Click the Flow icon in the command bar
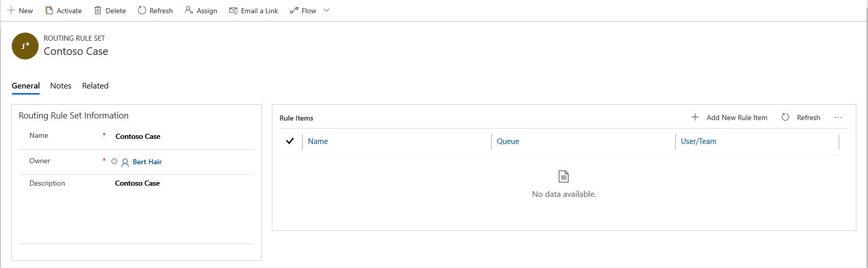 click(294, 11)
